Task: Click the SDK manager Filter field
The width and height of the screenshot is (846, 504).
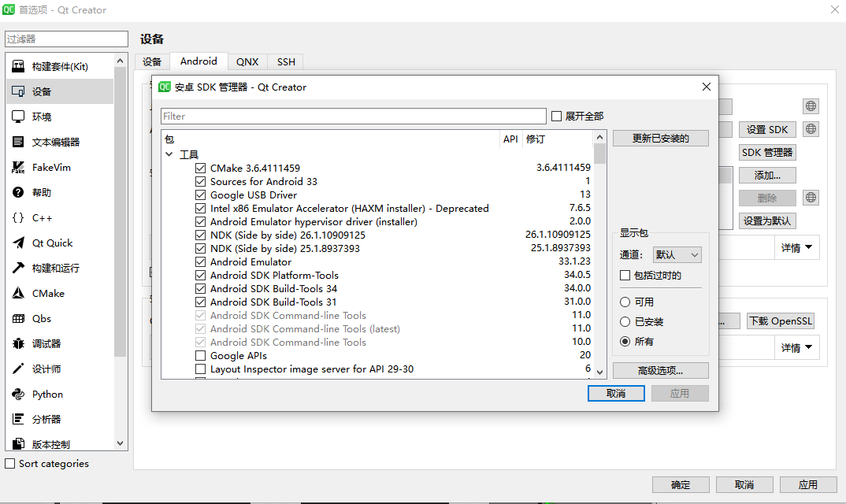Action: click(x=354, y=116)
